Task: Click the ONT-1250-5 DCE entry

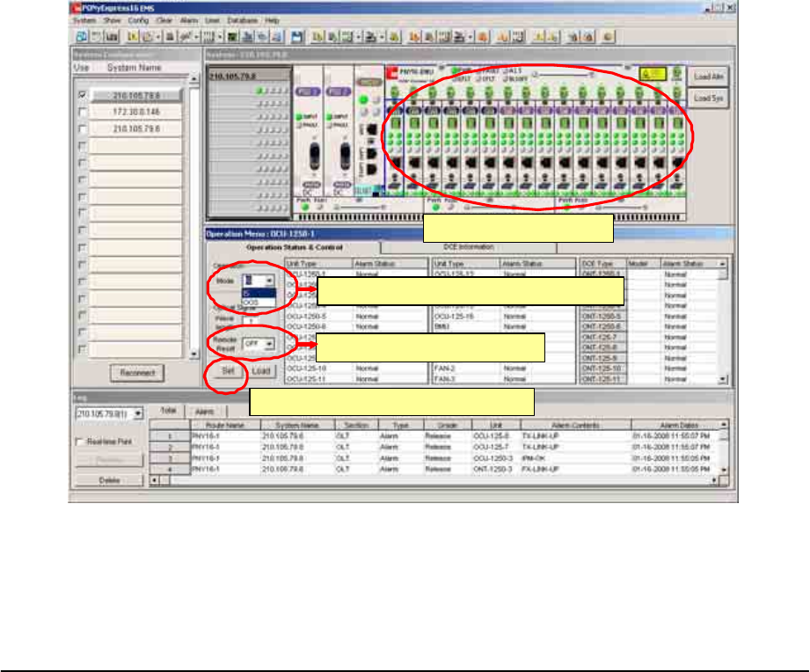Action: click(602, 317)
